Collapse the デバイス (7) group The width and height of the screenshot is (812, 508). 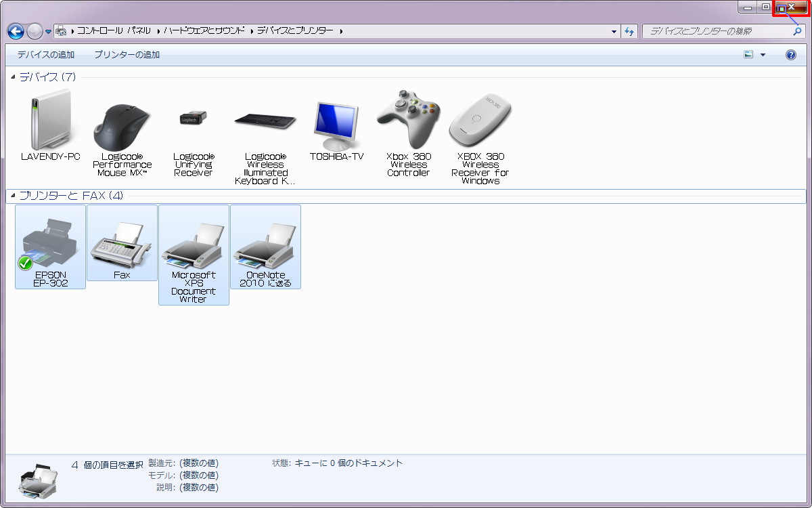(13, 77)
